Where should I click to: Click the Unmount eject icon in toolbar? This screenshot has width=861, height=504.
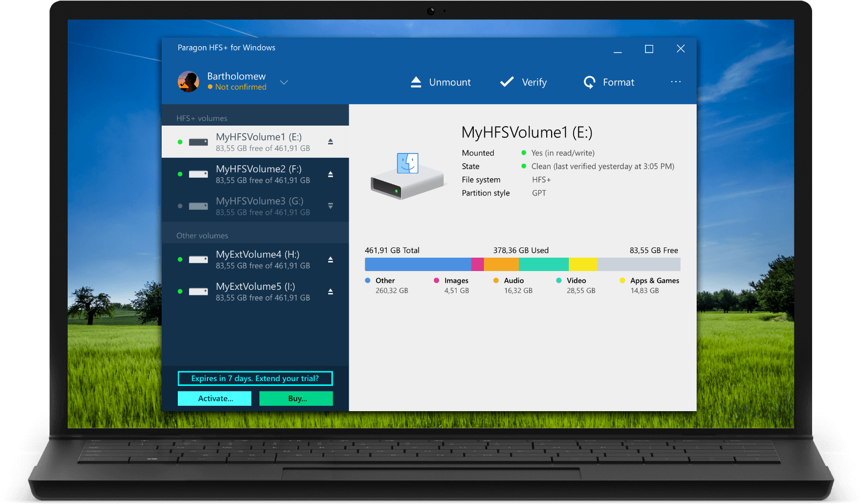(416, 82)
